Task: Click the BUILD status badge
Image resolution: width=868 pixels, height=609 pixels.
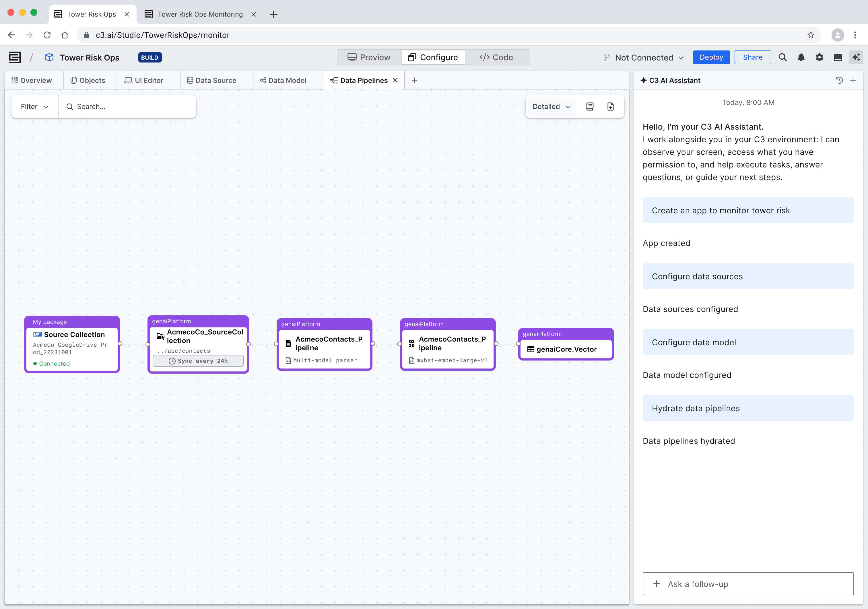Action: [x=150, y=57]
